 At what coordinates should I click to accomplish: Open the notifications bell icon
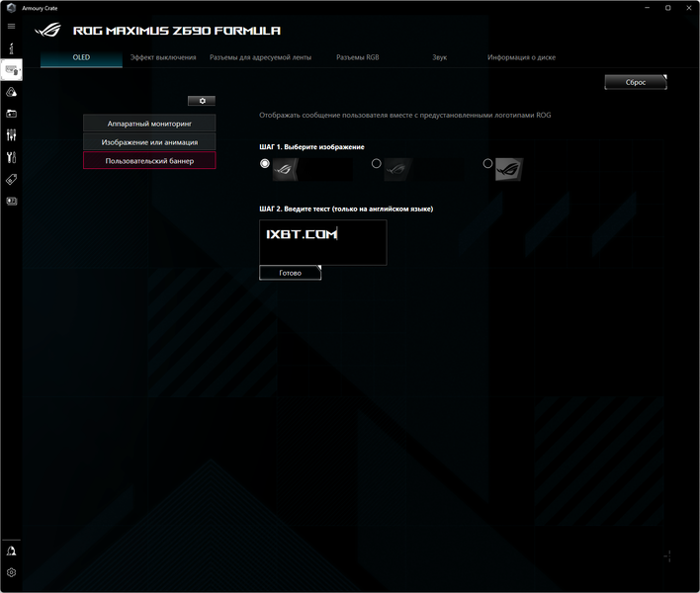[11, 551]
